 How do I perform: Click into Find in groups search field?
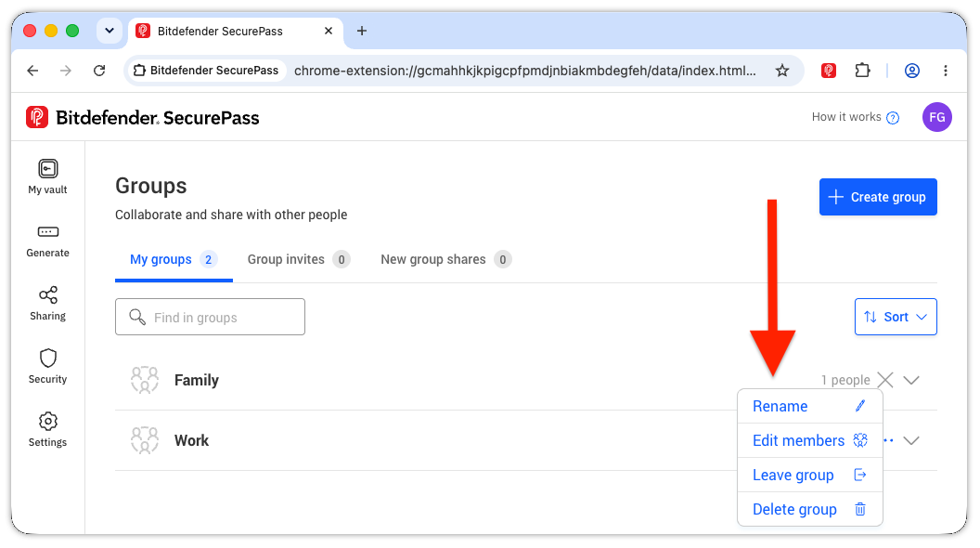(210, 317)
